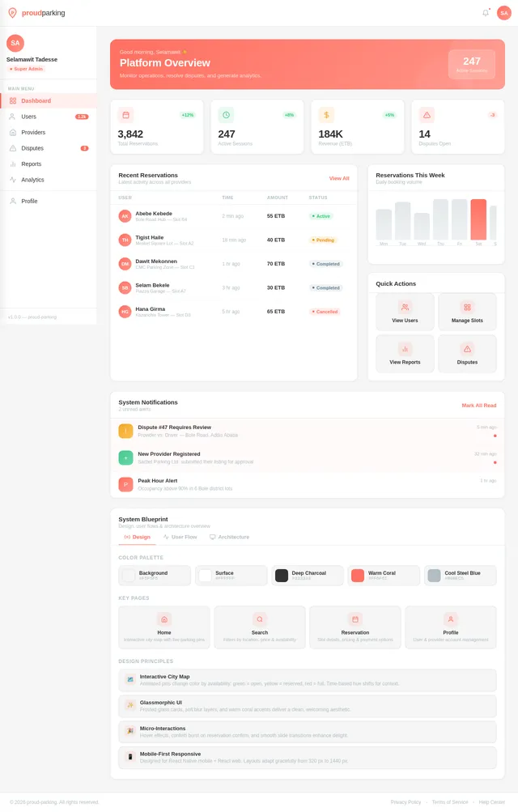Click Mark All Read
Screen dimensions: 518x812
[x=478, y=406]
